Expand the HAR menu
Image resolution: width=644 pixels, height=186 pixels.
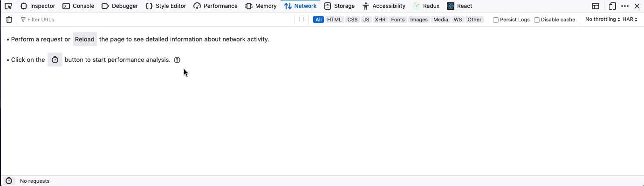pyautogui.click(x=630, y=20)
